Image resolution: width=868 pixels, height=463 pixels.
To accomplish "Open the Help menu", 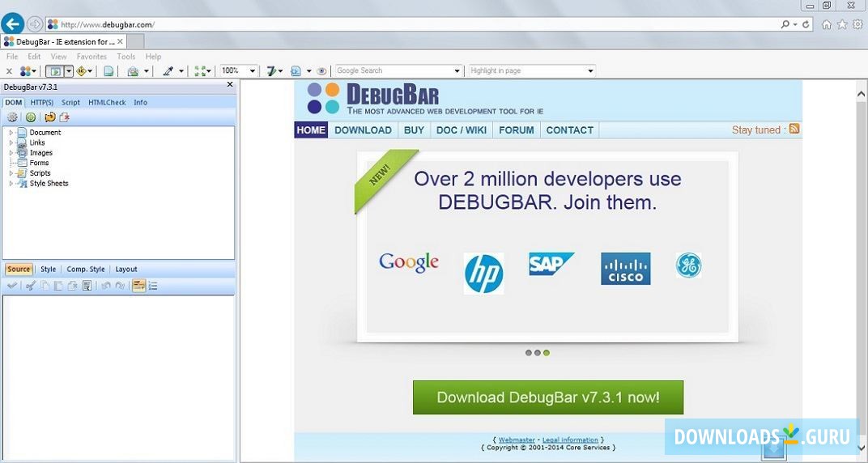I will point(153,57).
